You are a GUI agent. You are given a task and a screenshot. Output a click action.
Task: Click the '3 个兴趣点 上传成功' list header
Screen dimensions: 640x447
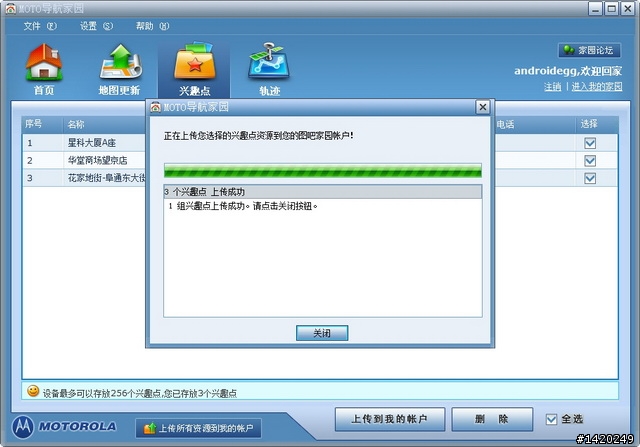pos(322,192)
